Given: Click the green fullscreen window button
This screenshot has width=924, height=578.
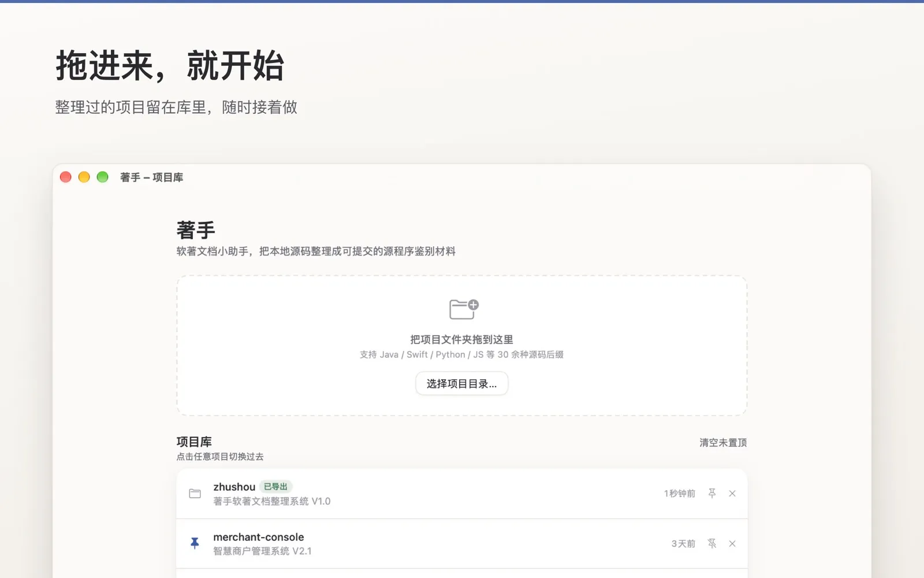Looking at the screenshot, I should pos(102,177).
